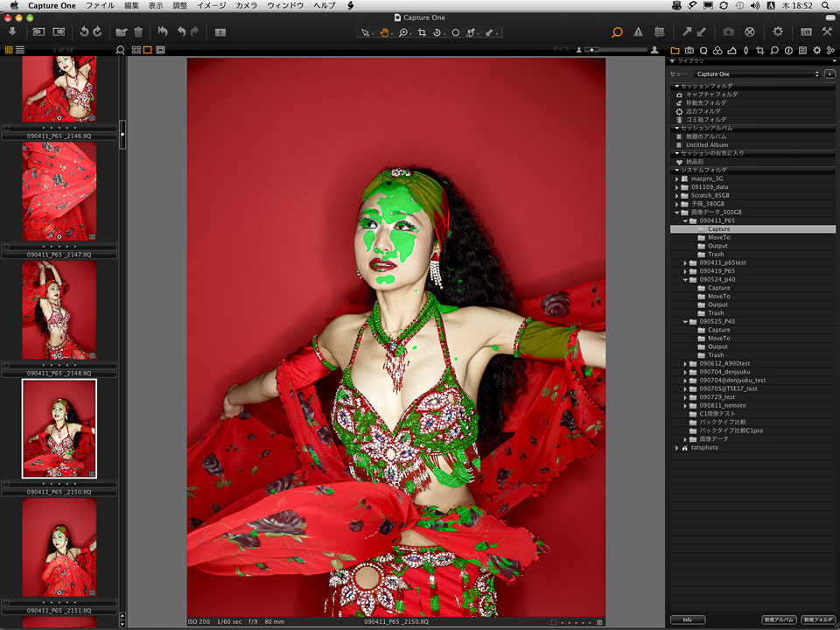Open the イメージ menu
The image size is (840, 630).
[211, 5]
